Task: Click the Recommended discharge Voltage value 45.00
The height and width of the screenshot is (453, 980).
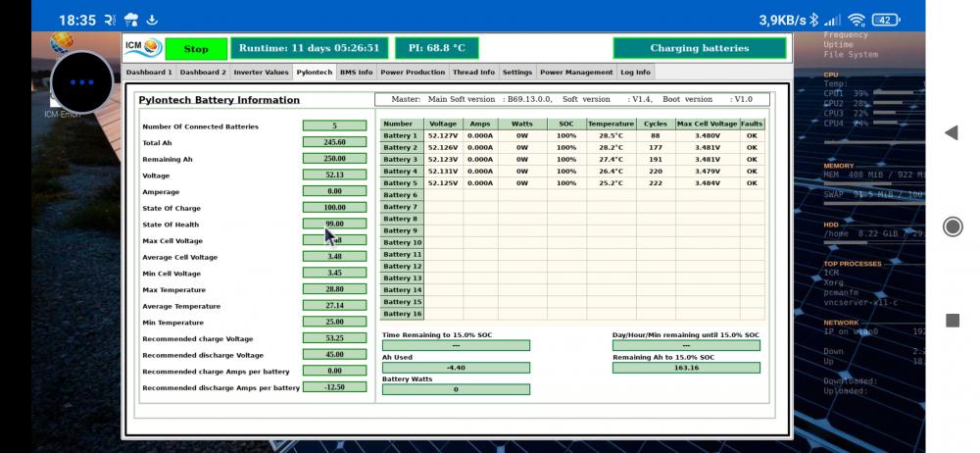Action: 334,354
